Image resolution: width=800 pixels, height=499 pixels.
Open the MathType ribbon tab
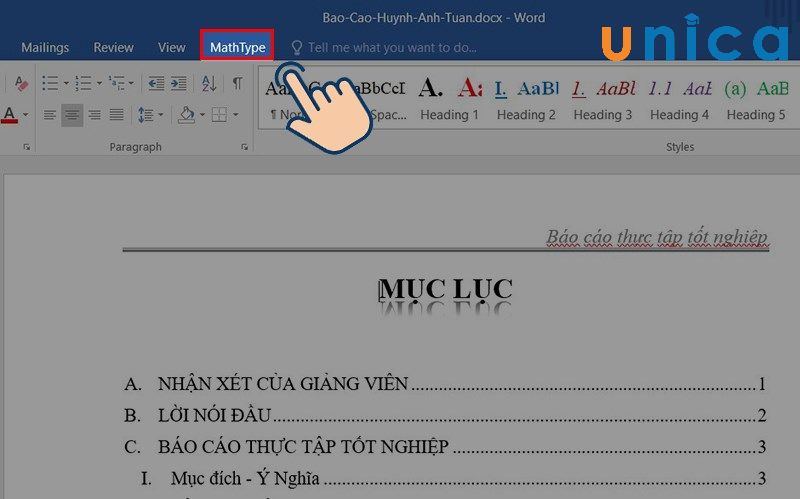(237, 47)
